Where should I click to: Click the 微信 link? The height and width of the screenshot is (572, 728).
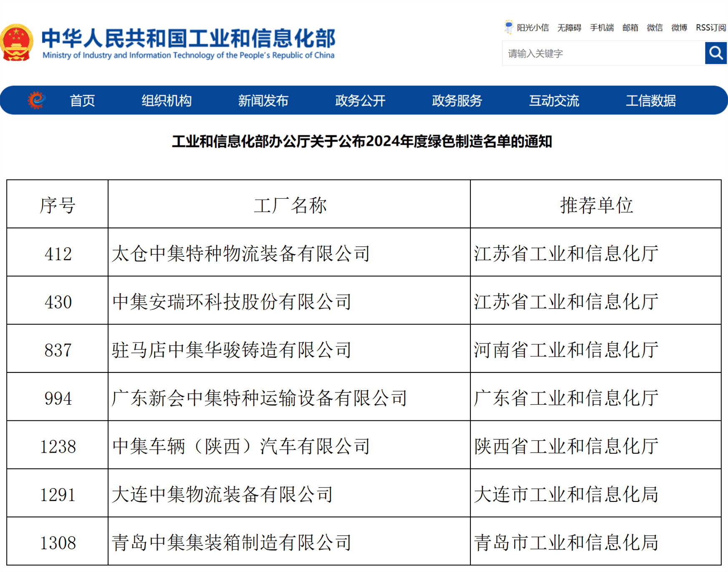click(655, 28)
